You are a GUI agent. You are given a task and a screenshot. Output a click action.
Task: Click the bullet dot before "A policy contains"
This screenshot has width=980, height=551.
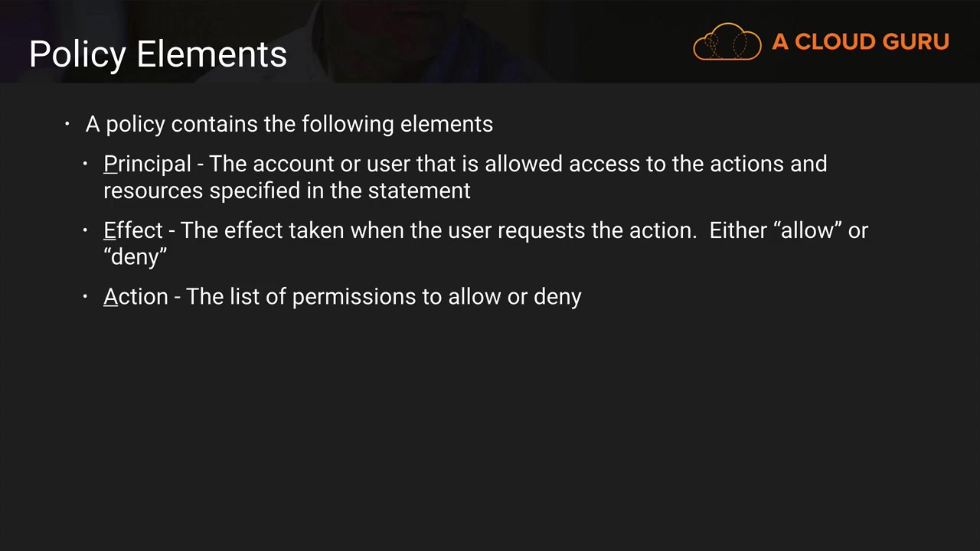click(67, 123)
